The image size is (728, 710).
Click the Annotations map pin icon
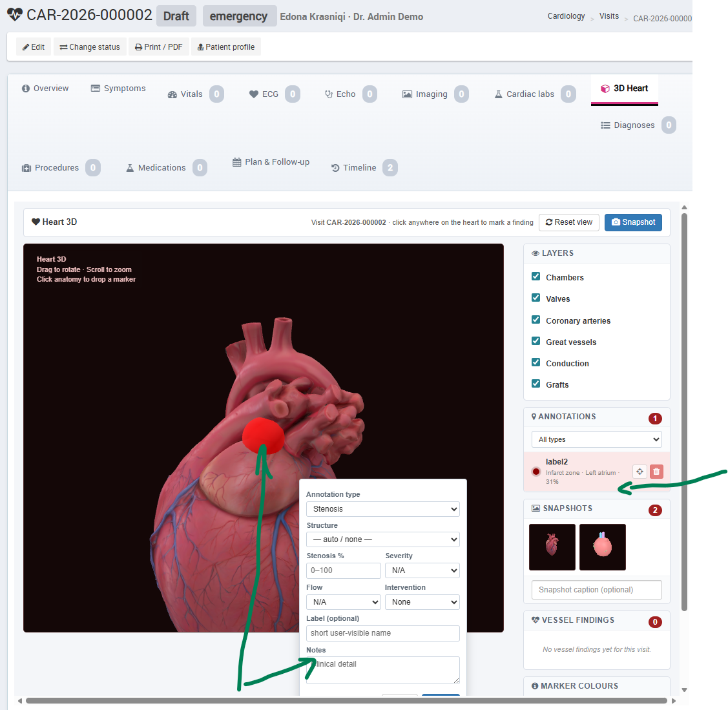[534, 417]
